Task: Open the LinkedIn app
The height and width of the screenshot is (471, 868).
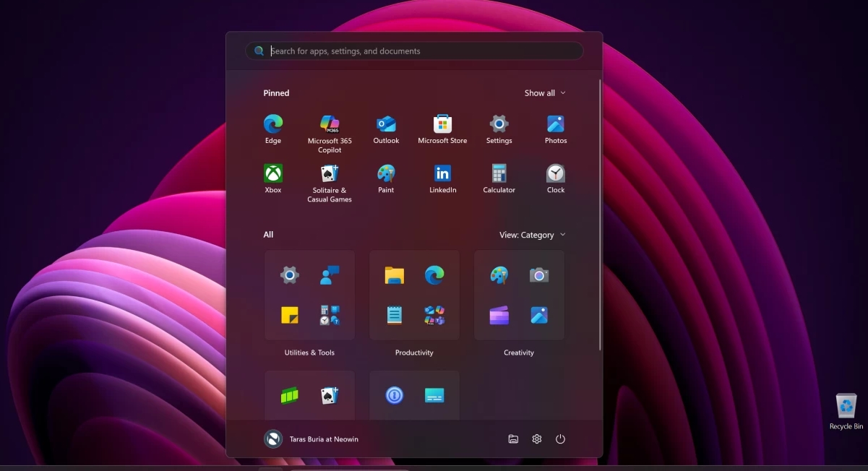Action: coord(442,178)
